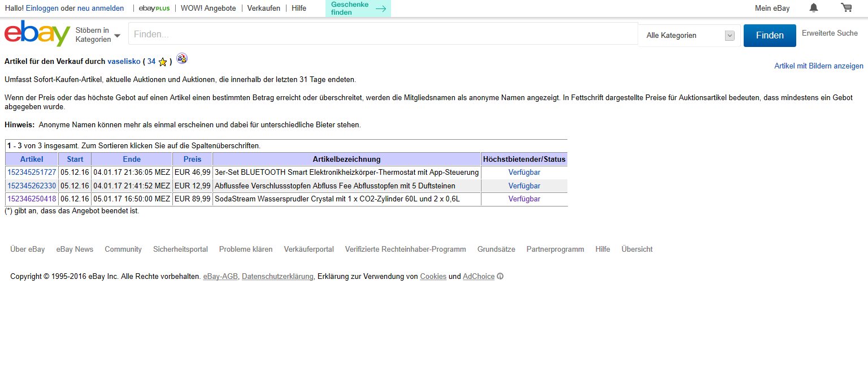This screenshot has height=370, width=868.
Task: Click the Geschenke finden banner
Action: point(358,8)
